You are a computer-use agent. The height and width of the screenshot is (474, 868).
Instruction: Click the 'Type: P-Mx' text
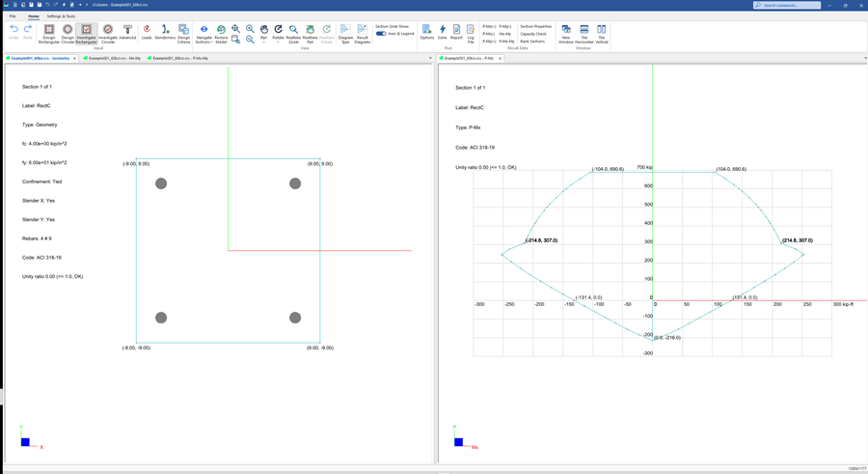pyautogui.click(x=468, y=127)
